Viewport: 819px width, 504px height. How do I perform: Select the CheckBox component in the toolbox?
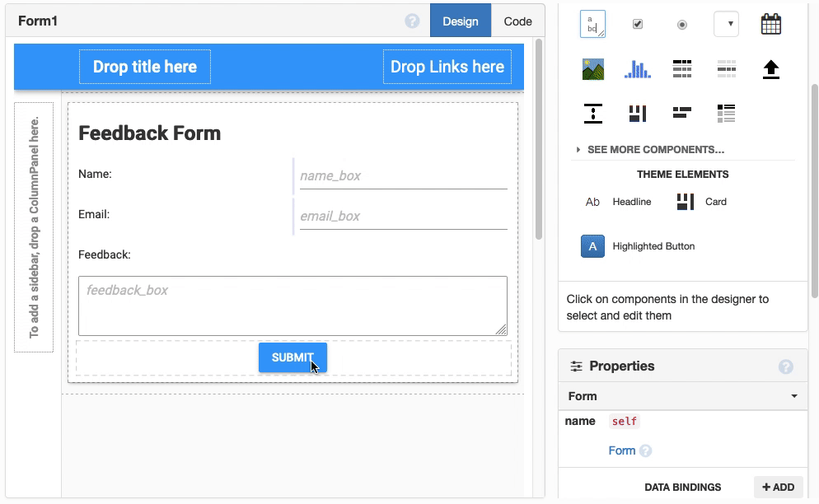[x=637, y=23]
